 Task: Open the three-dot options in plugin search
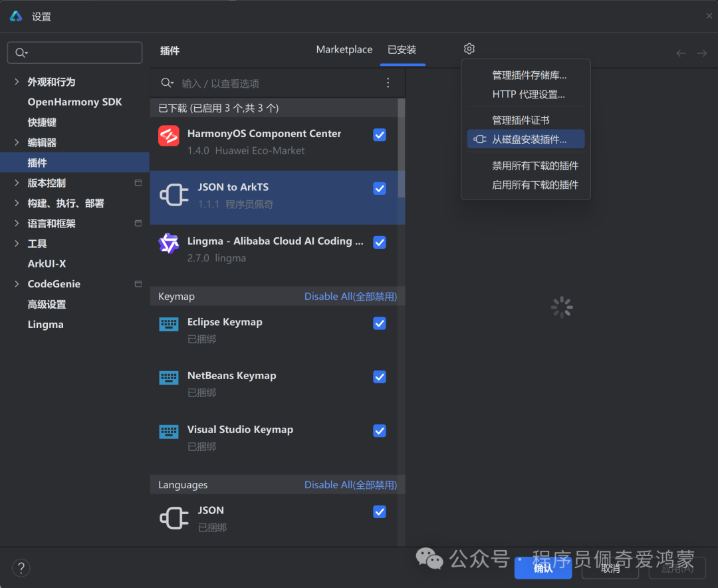388,82
